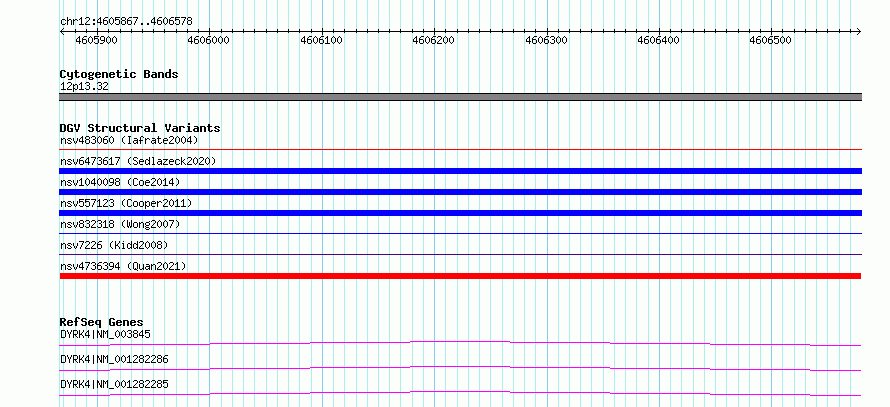
Task: Click the chr12:4605867..4606578 region label
Action: [126, 22]
